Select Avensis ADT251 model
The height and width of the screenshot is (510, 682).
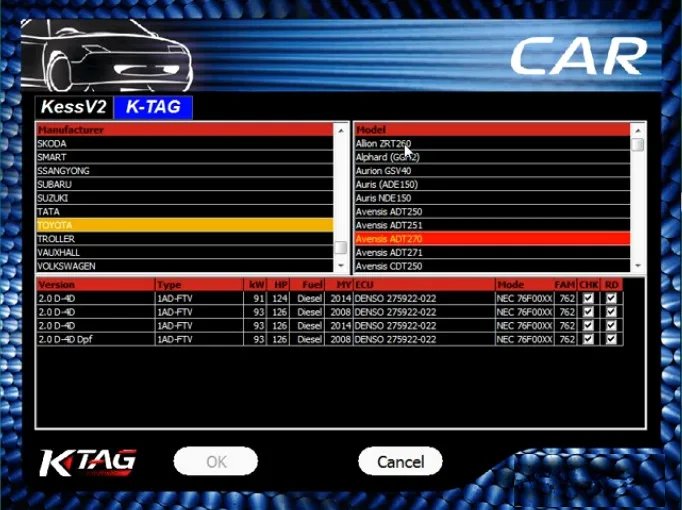[x=492, y=225]
